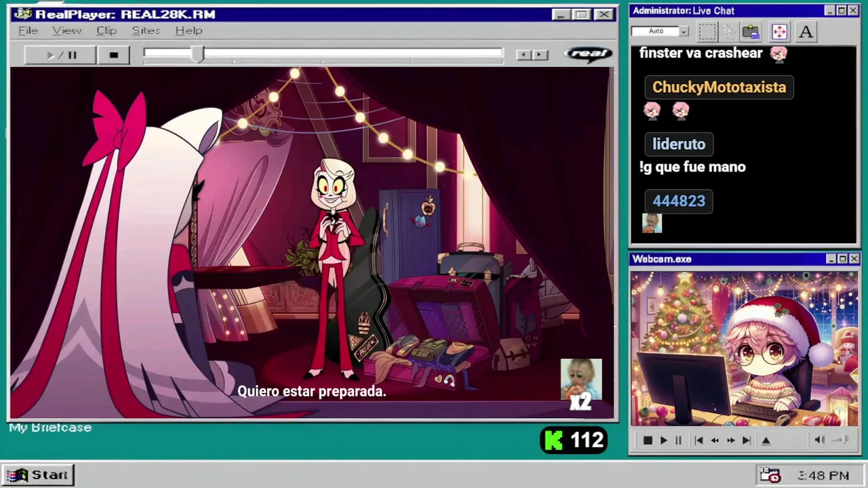Open the Clip menu
Image resolution: width=868 pixels, height=488 pixels.
[106, 30]
